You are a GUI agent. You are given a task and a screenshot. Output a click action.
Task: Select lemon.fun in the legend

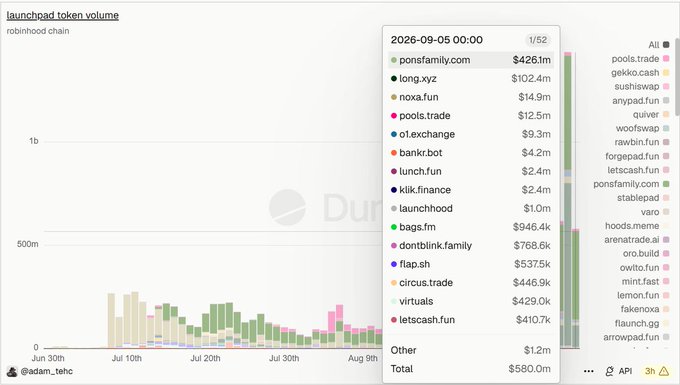(x=643, y=295)
